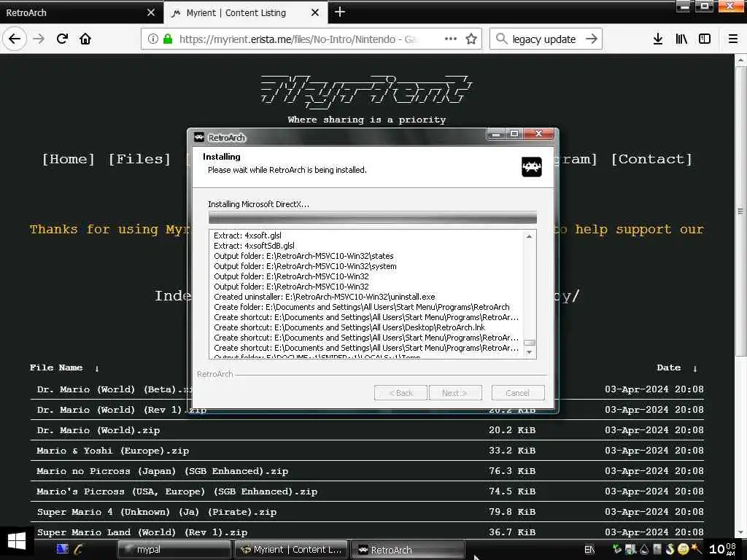Image resolution: width=747 pixels, height=560 pixels.
Task: Click the installer progress bar
Action: pos(373,218)
